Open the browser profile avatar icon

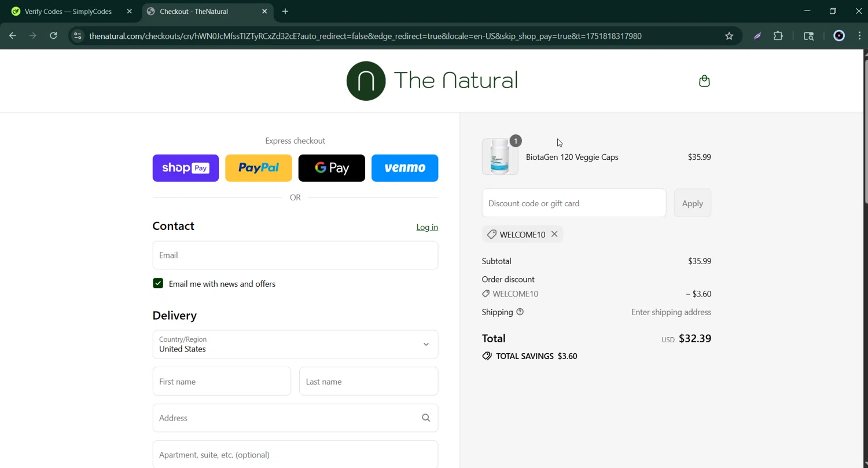pyautogui.click(x=839, y=36)
